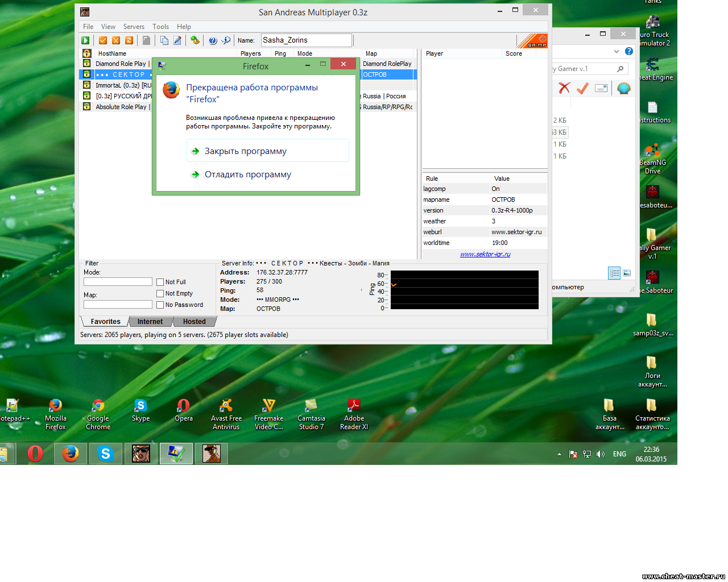This screenshot has height=582, width=728.
Task: Enable the Not Empty filter checkbox
Action: coord(160,293)
